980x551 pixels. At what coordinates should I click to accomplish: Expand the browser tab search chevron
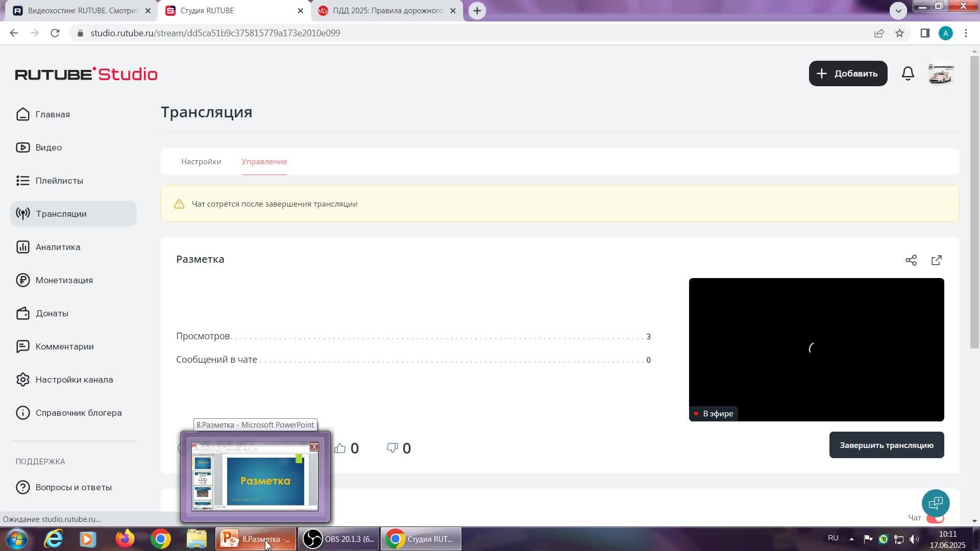898,10
